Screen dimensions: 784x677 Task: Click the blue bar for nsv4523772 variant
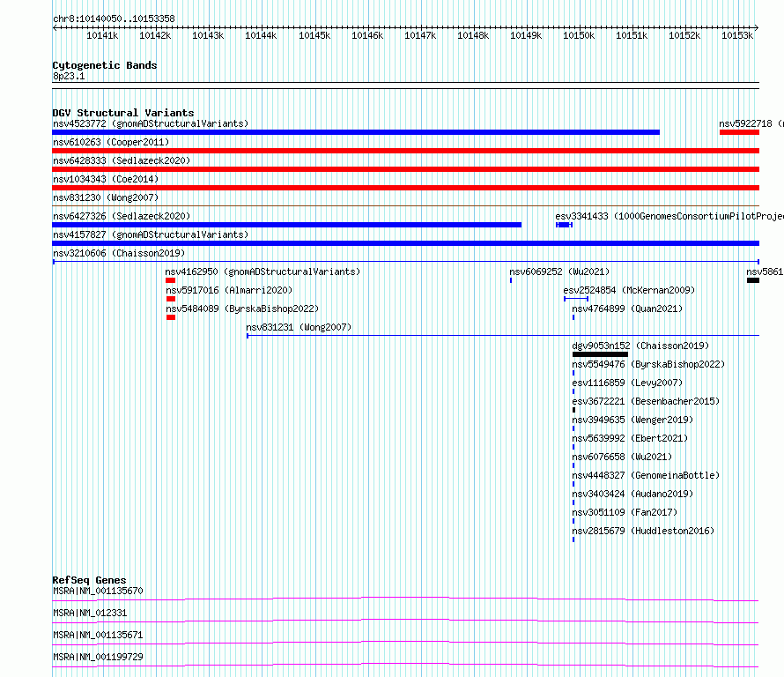(356, 132)
